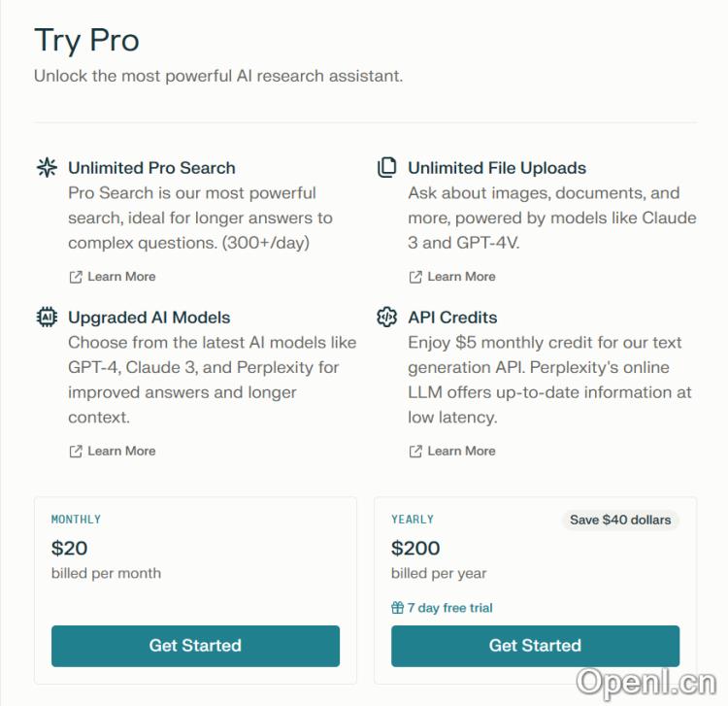
Task: Click the Try Pro heading
Action: click(x=86, y=41)
